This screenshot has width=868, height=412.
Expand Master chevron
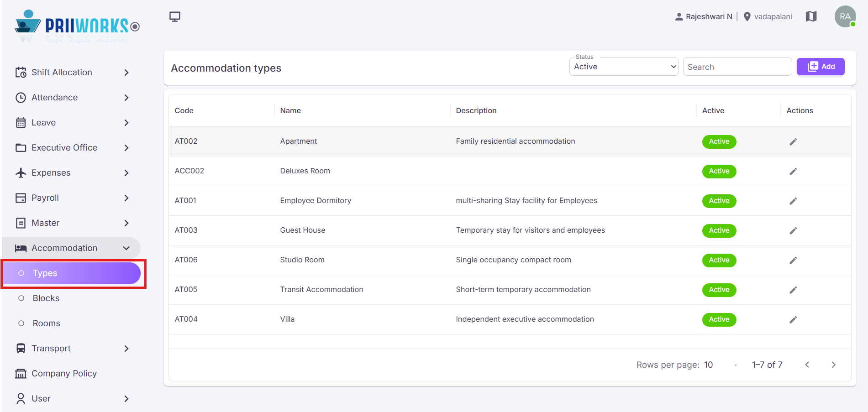pos(126,223)
